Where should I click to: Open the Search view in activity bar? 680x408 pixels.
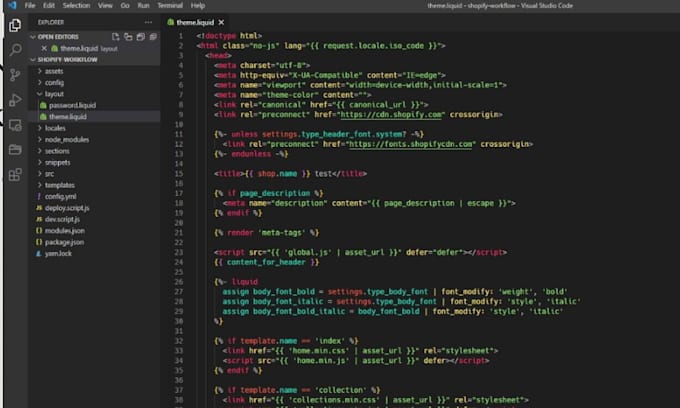15,49
